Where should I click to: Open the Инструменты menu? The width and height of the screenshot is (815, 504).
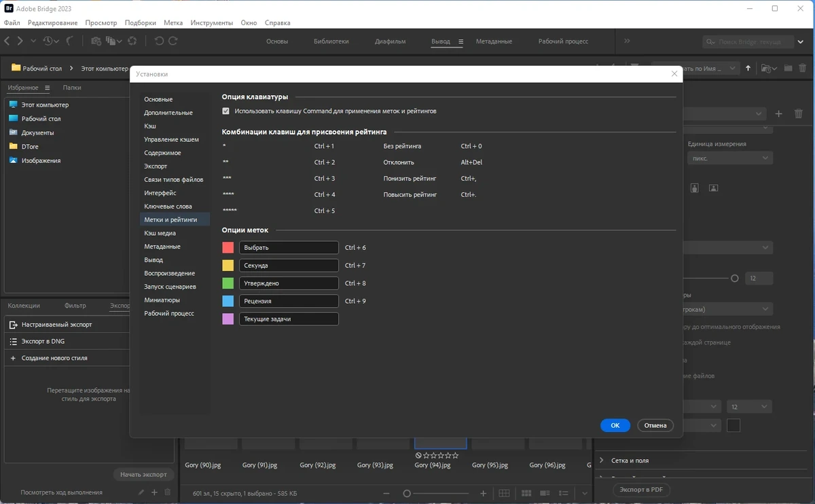pos(212,22)
